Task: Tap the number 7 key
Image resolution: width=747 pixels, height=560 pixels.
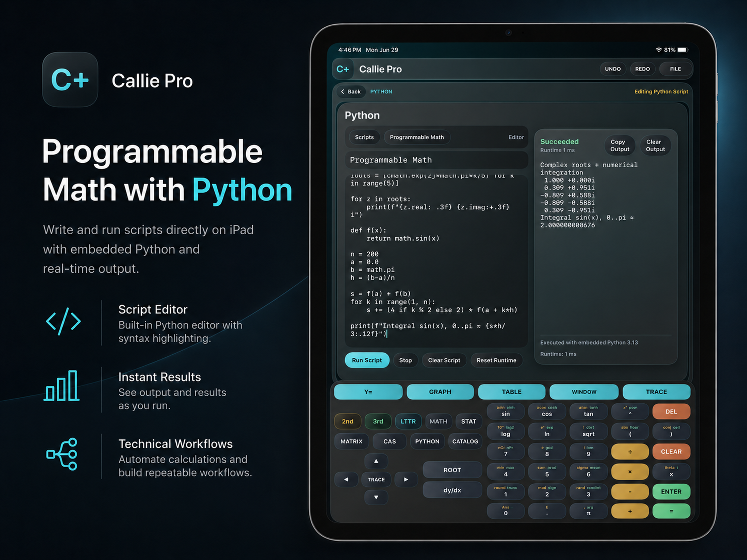Action: pyautogui.click(x=505, y=451)
